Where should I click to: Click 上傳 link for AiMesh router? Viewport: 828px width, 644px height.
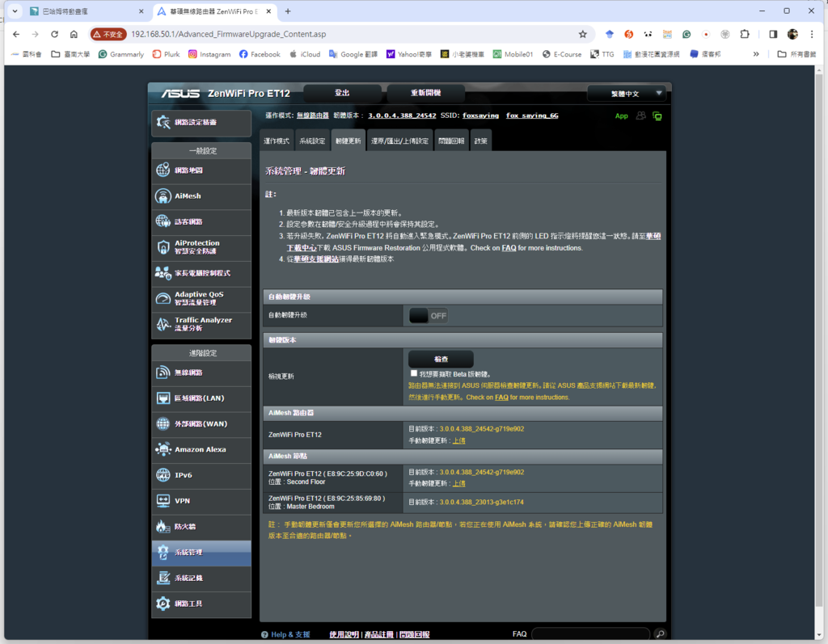tap(459, 440)
